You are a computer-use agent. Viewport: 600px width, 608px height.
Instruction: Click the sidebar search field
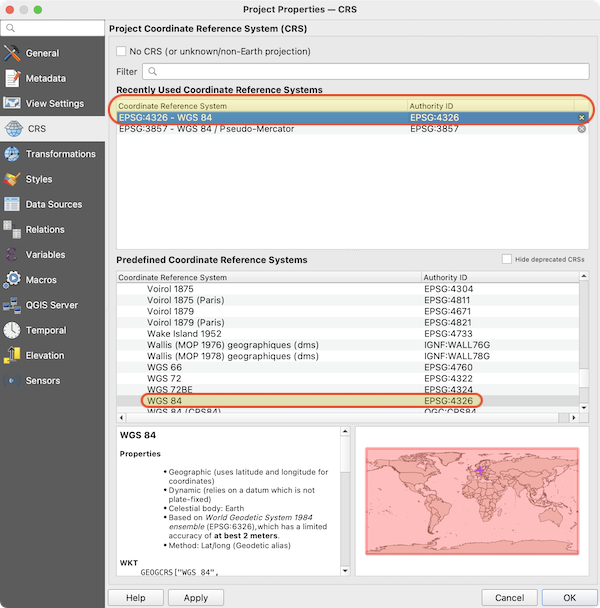(52, 28)
